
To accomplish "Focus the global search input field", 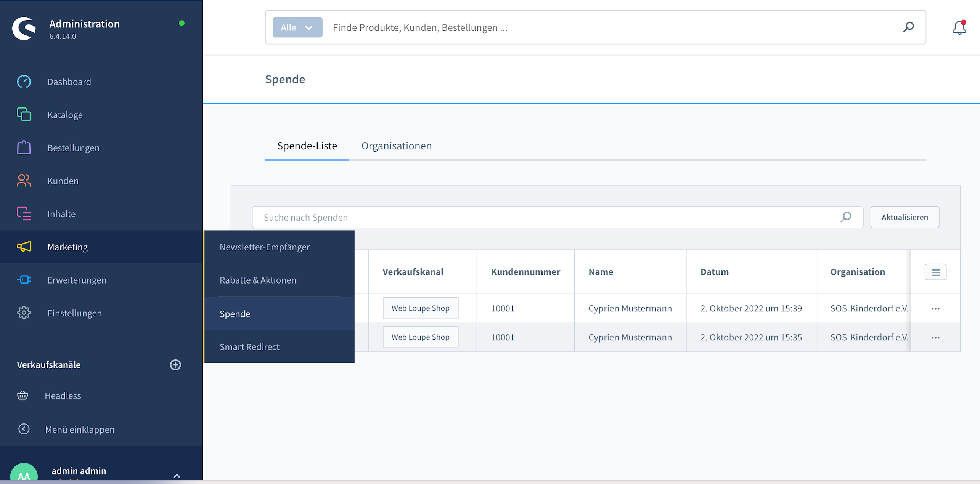I will click(x=610, y=27).
